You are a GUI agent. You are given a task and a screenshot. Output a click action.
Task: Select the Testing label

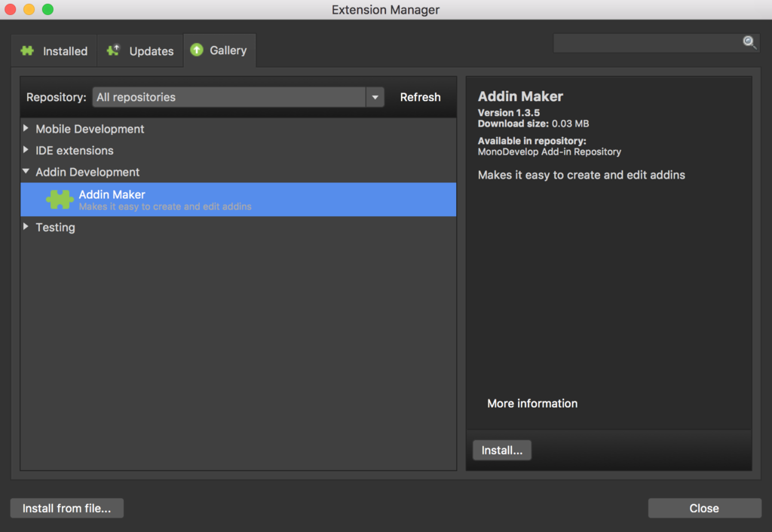point(55,228)
